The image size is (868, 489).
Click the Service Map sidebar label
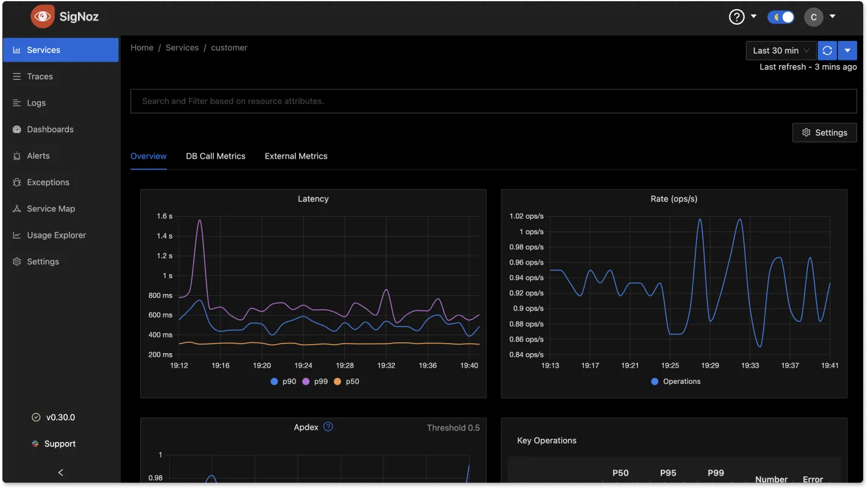[51, 209]
